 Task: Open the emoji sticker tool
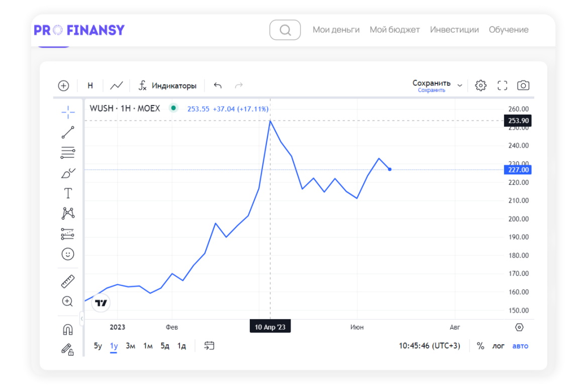click(68, 254)
